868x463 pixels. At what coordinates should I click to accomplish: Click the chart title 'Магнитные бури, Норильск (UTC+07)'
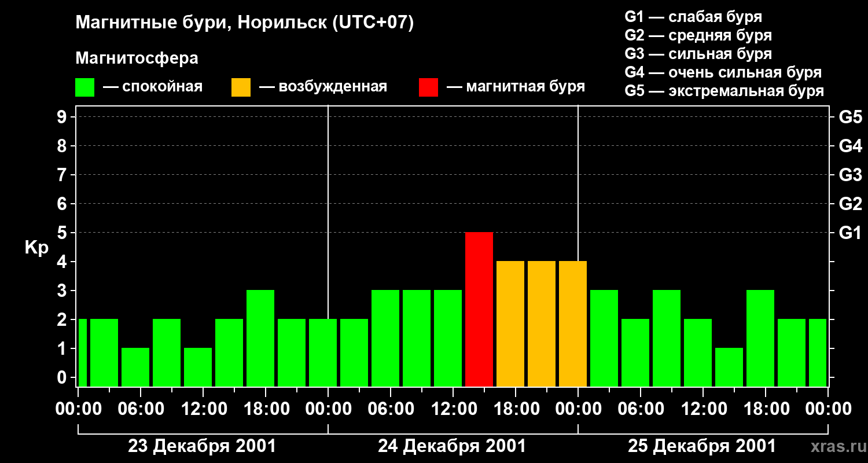tap(245, 23)
